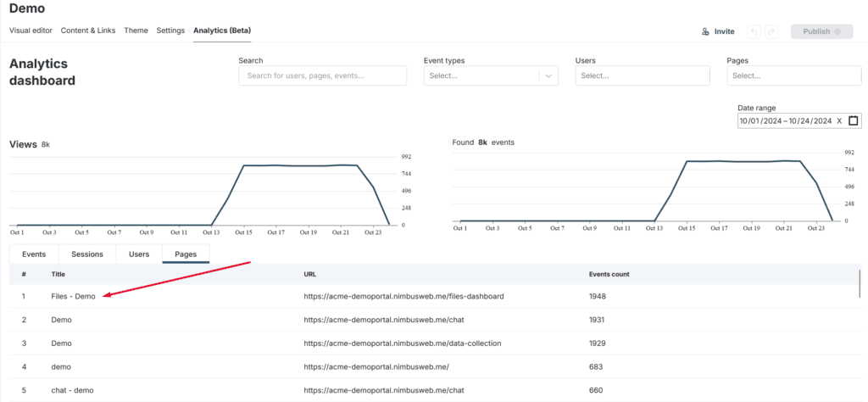Screen dimensions: 868x402
Task: Click the table vertical scrollbar
Action: coord(860,283)
